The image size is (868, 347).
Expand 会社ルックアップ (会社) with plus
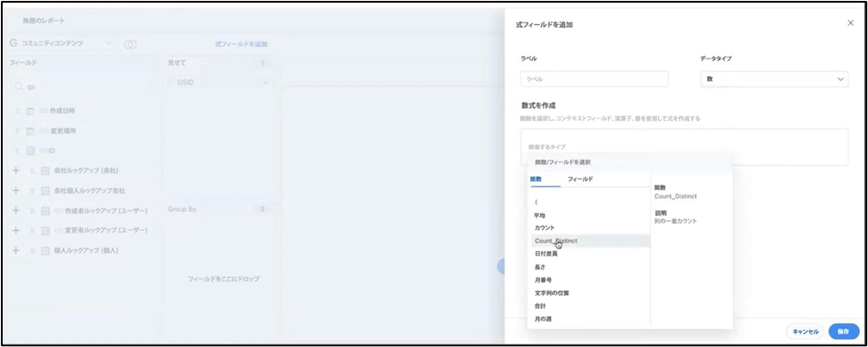[x=15, y=170]
